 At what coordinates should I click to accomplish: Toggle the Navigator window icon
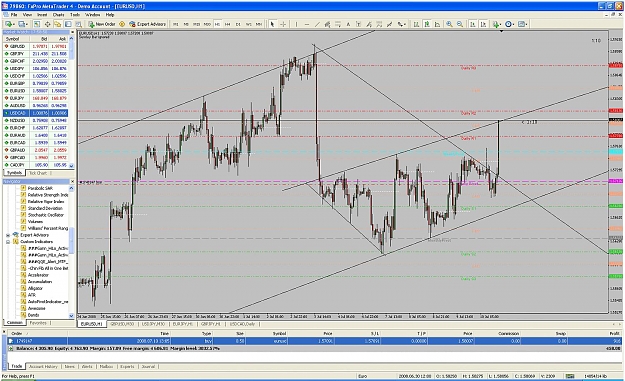58,24
